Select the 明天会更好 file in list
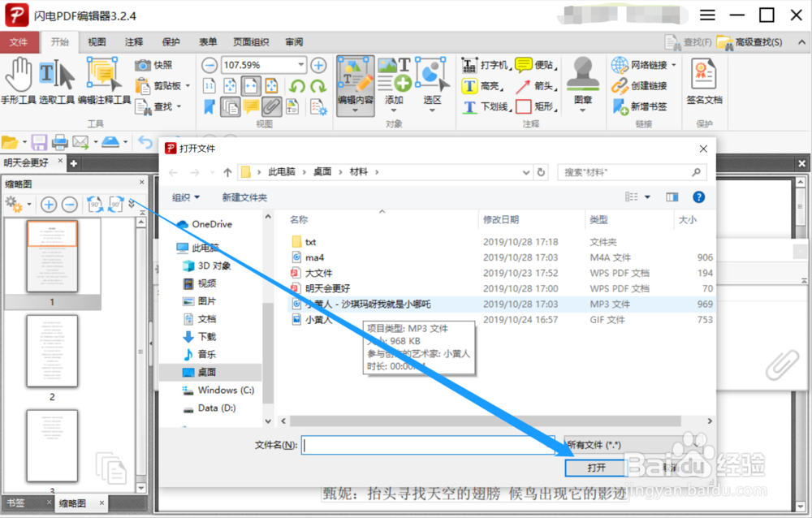Image resolution: width=812 pixels, height=518 pixels. [x=321, y=288]
